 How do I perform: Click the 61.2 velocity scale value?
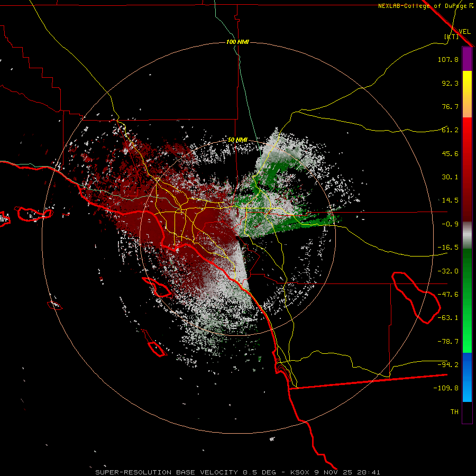pyautogui.click(x=450, y=130)
